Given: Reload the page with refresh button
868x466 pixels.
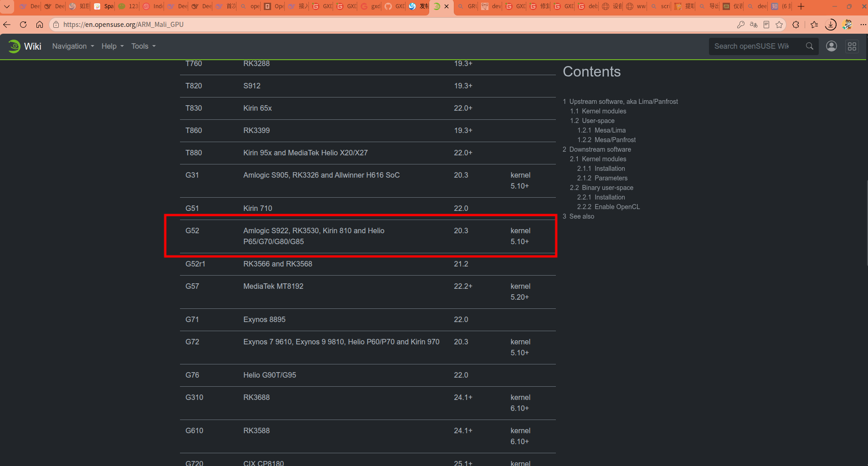Looking at the screenshot, I should pos(23,25).
